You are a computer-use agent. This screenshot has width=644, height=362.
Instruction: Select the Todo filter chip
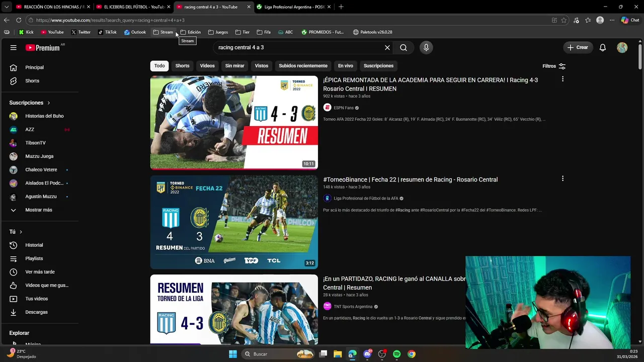point(159,66)
